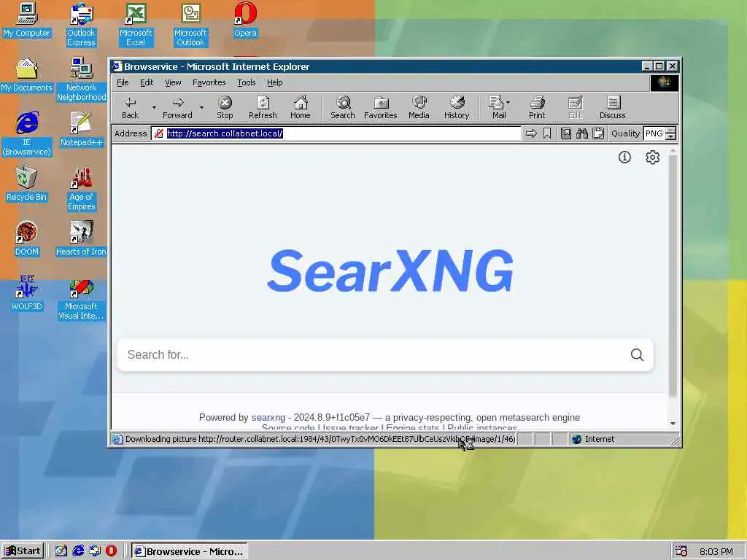Viewport: 747px width, 560px height.
Task: Select the Recycle Bin icon
Action: point(26,184)
